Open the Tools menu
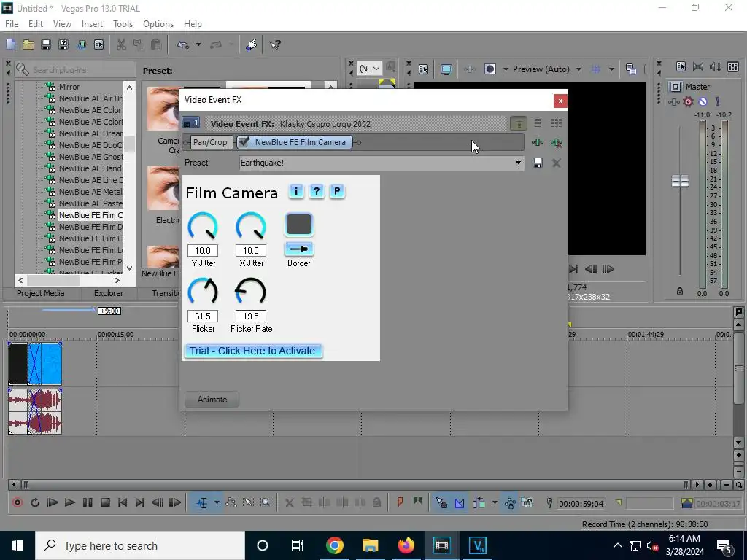Screen dimensions: 747x560 pyautogui.click(x=123, y=24)
